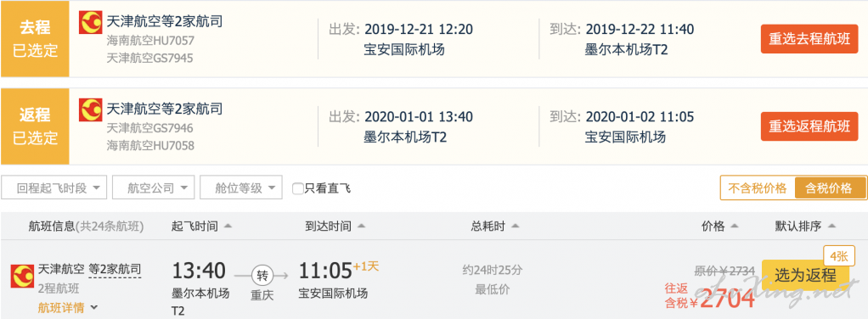
Task: Click 选为返程 button
Action: (x=805, y=274)
